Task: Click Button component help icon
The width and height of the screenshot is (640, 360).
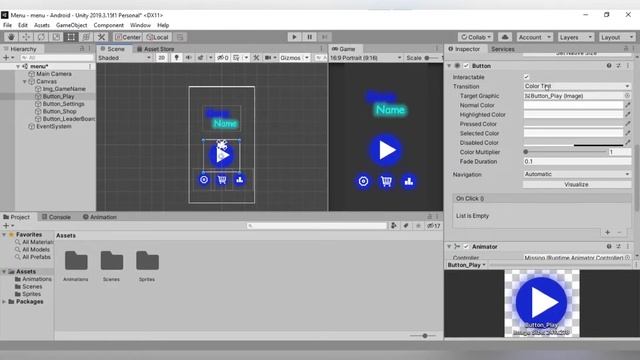Action: pyautogui.click(x=609, y=66)
